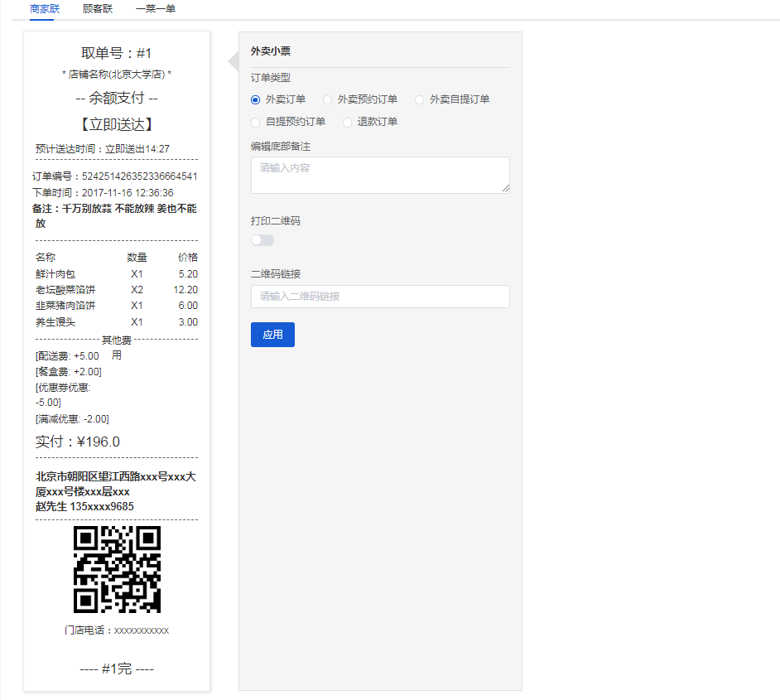
Task: Click the 餐盒费 +2.00 line
Action: point(69,372)
